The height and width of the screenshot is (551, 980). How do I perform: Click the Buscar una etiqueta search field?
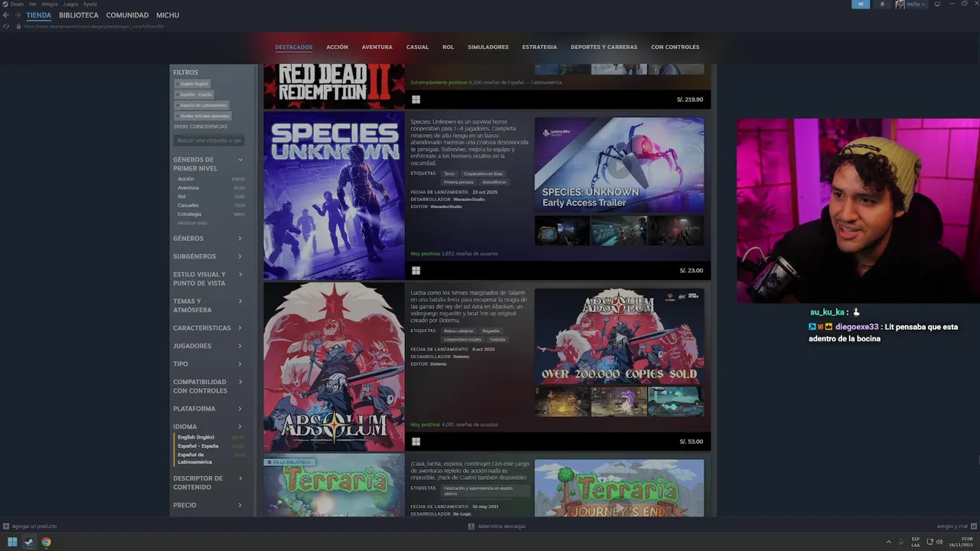[x=209, y=140]
